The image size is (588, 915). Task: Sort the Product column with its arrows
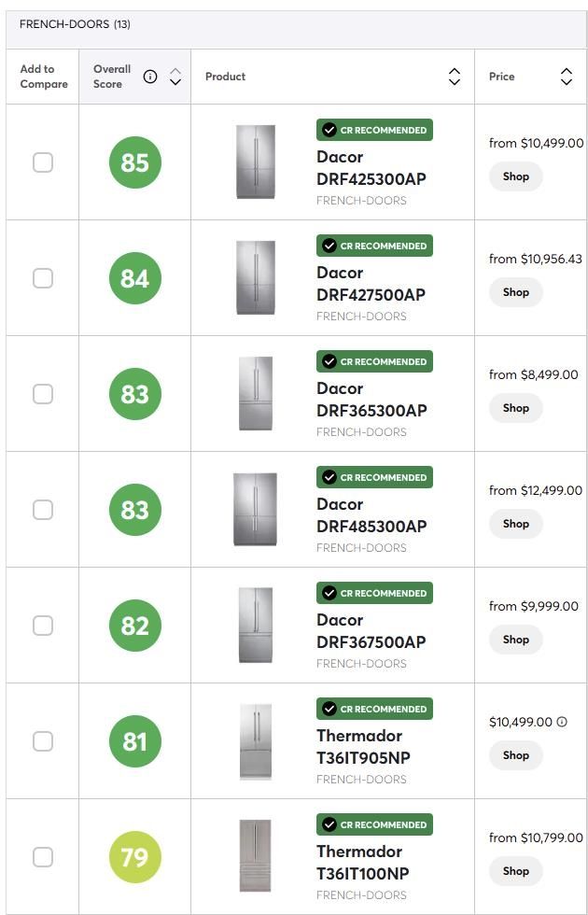tap(455, 77)
